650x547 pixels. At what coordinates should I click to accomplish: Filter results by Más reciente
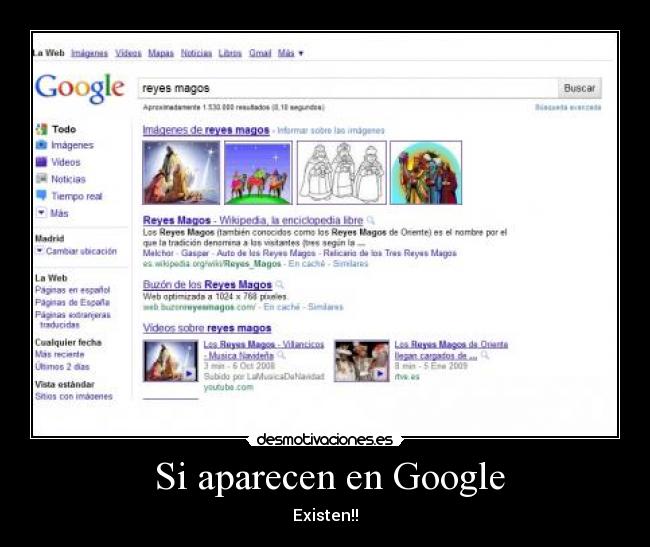[59, 354]
